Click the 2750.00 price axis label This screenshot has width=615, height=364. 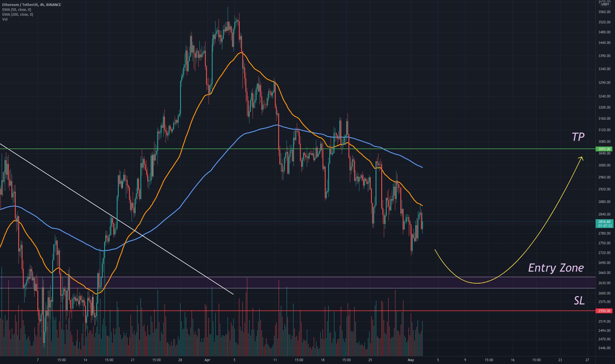(x=604, y=243)
